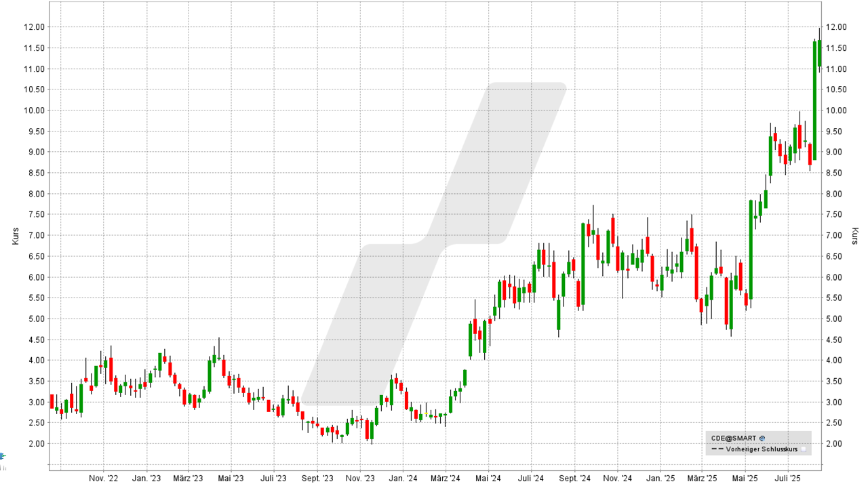Click the Jan. '25 date label
868x488 pixels.
[x=660, y=478]
